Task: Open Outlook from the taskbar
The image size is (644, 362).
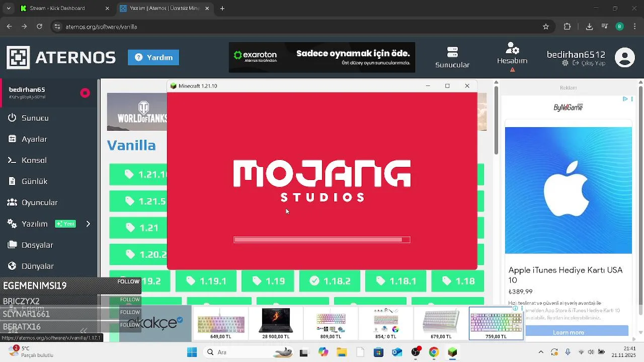Action: pos(397,352)
